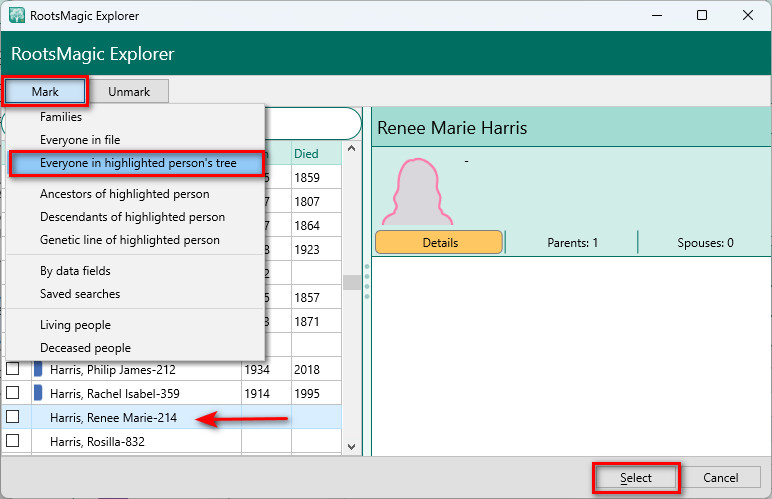Choose Families from the Mark menu

click(61, 117)
